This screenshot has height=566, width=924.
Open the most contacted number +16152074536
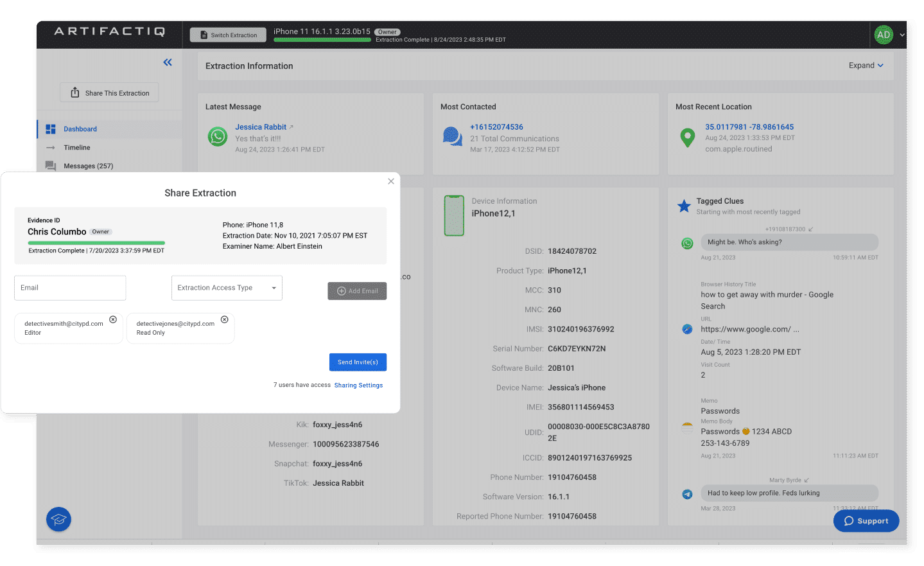pyautogui.click(x=496, y=127)
